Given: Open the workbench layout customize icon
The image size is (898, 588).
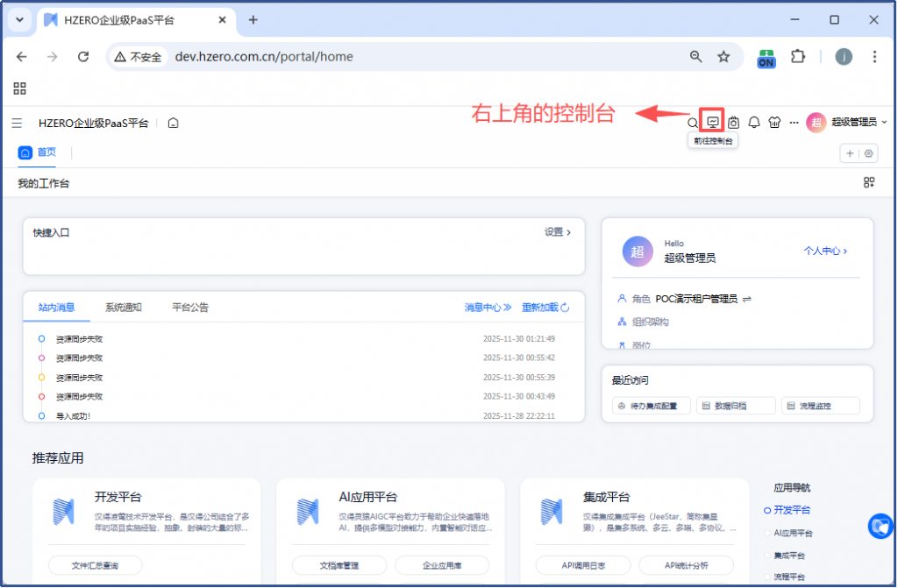Looking at the screenshot, I should 868,182.
